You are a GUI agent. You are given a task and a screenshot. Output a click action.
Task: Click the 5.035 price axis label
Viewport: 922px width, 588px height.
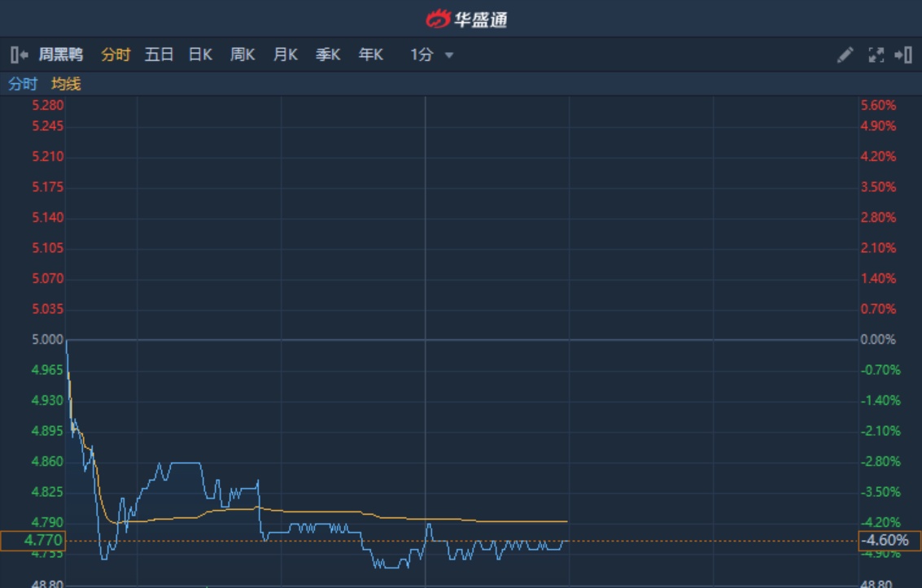click(x=48, y=309)
